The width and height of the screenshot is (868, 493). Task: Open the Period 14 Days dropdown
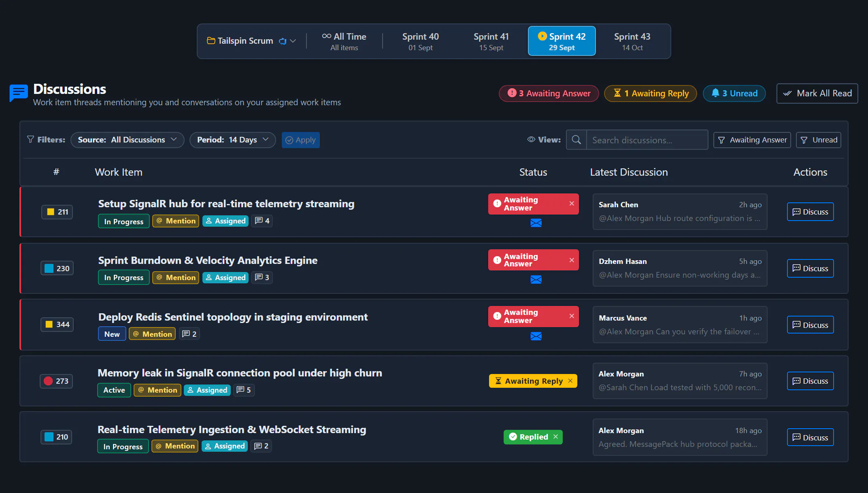coord(232,140)
